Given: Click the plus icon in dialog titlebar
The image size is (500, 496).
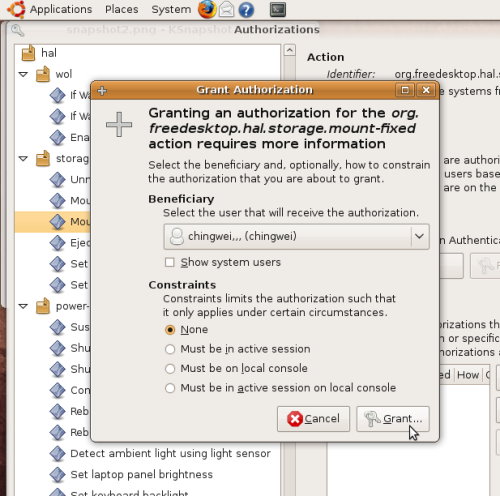Looking at the screenshot, I should click(102, 90).
